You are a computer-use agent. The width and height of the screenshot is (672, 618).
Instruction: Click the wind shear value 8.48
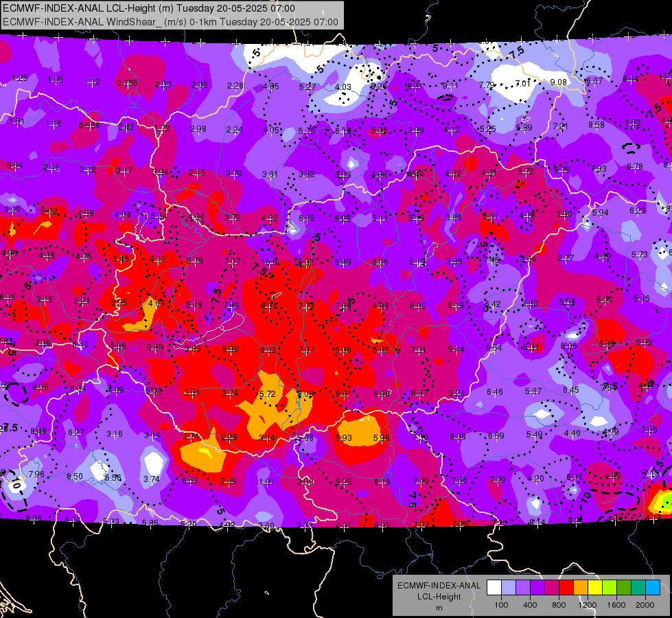(38, 431)
